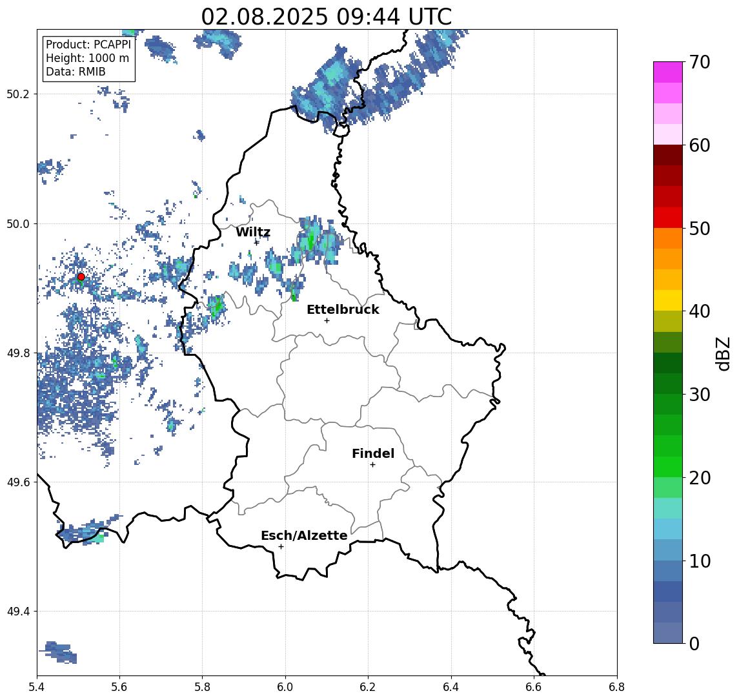The width and height of the screenshot is (739, 700).
Task: Click the colorbar tick label 20
Action: coord(700,478)
